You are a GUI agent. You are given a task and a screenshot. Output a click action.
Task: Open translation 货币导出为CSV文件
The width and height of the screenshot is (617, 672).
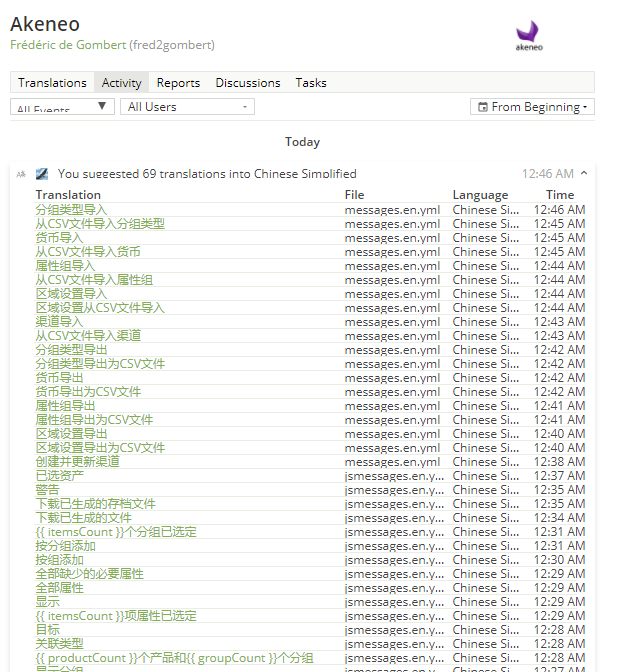click(88, 392)
